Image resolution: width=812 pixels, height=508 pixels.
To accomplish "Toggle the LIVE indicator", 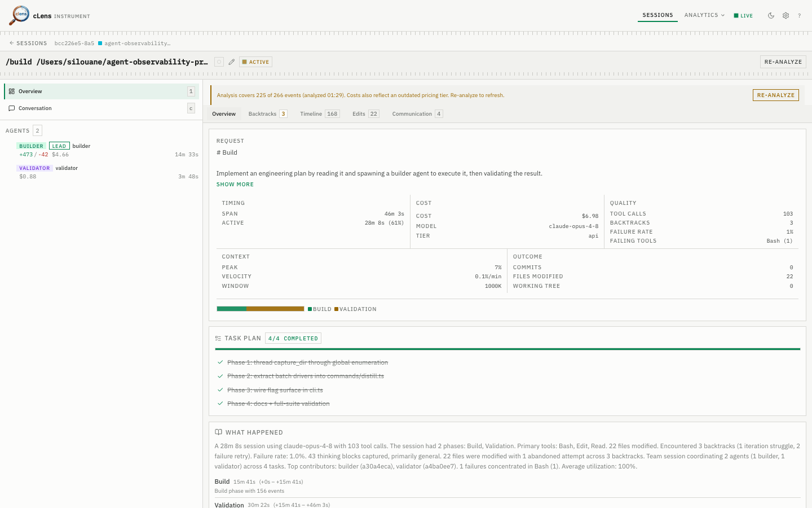I will coord(743,16).
